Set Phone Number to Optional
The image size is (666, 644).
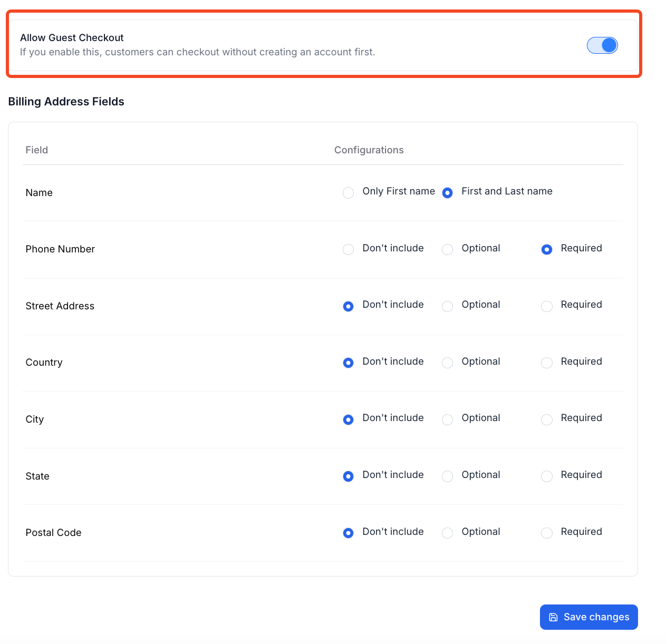pyautogui.click(x=447, y=249)
